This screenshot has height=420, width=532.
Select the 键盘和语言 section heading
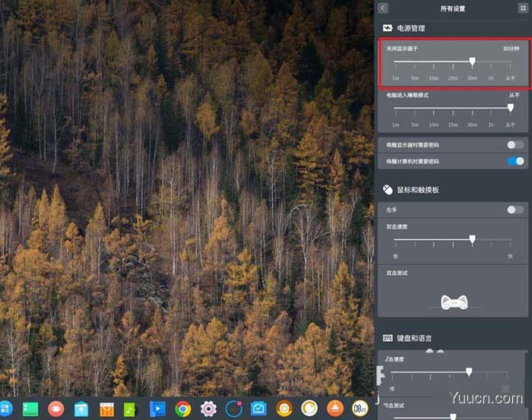(x=414, y=338)
